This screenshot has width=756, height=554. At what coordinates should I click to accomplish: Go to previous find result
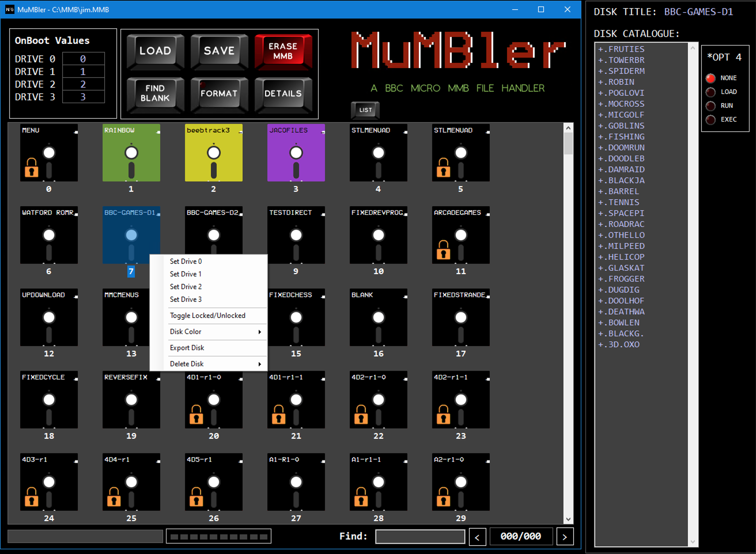tap(477, 537)
